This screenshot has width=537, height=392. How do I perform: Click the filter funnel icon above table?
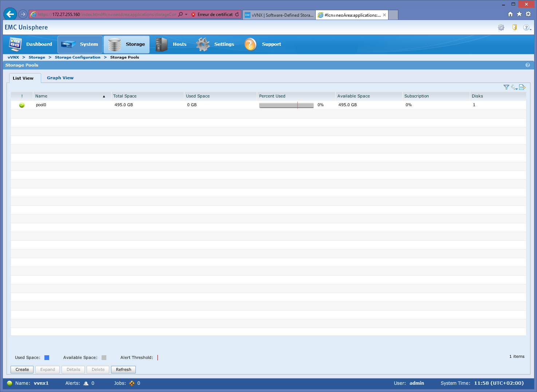[506, 87]
